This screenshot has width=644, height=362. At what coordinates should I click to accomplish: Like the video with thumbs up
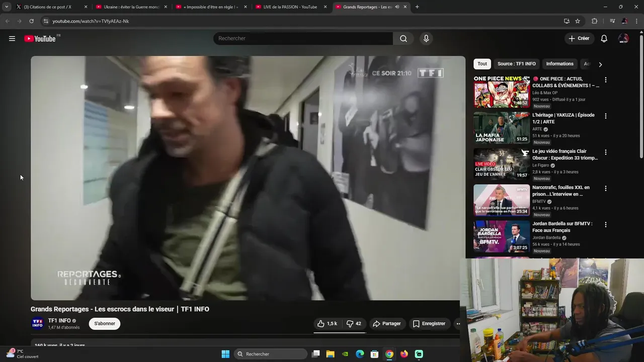327,324
